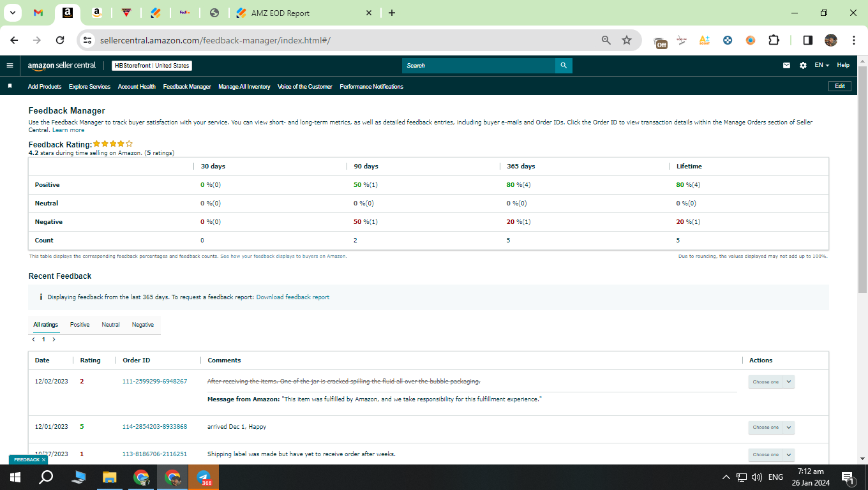Reload the Seller Central page
Viewport: 868px width, 490px height.
60,40
